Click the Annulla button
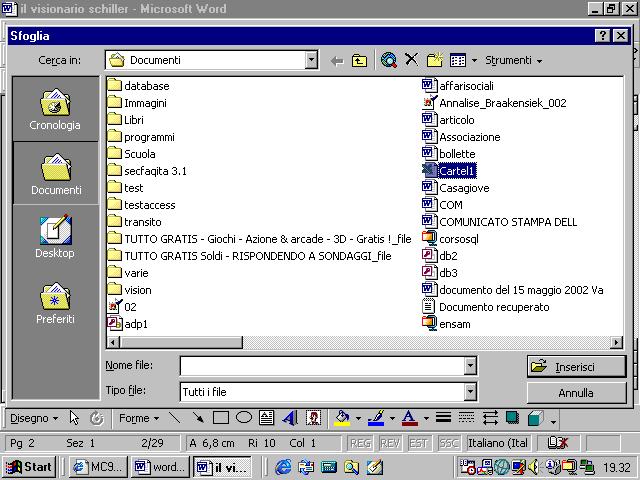 click(576, 393)
